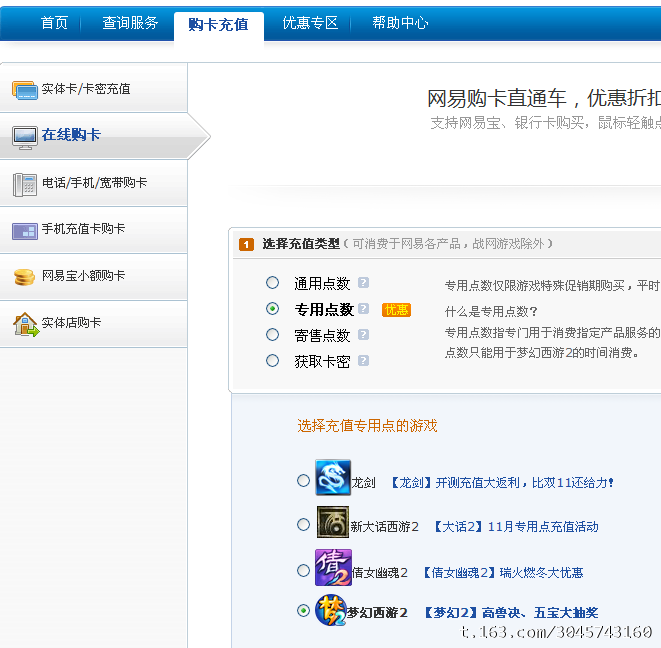The image size is (661, 648).
Task: Click the 什么是专用点数? text
Action: [491, 312]
